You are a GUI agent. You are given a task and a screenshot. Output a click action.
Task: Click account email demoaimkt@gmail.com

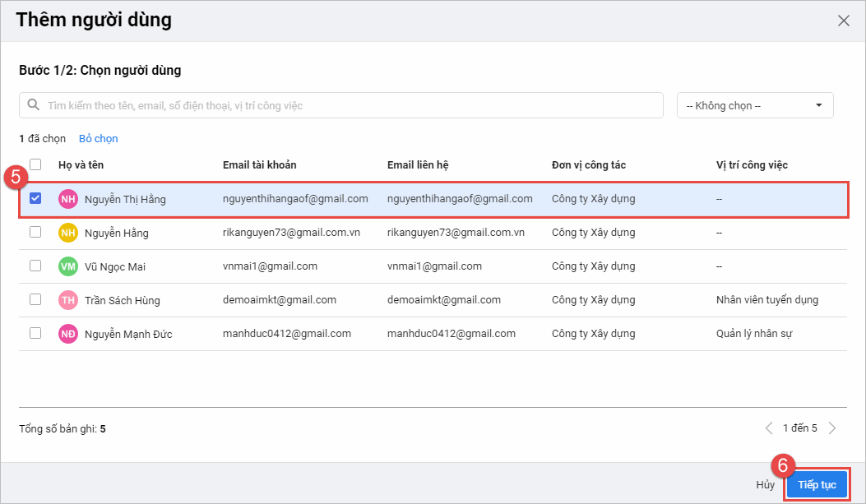280,300
